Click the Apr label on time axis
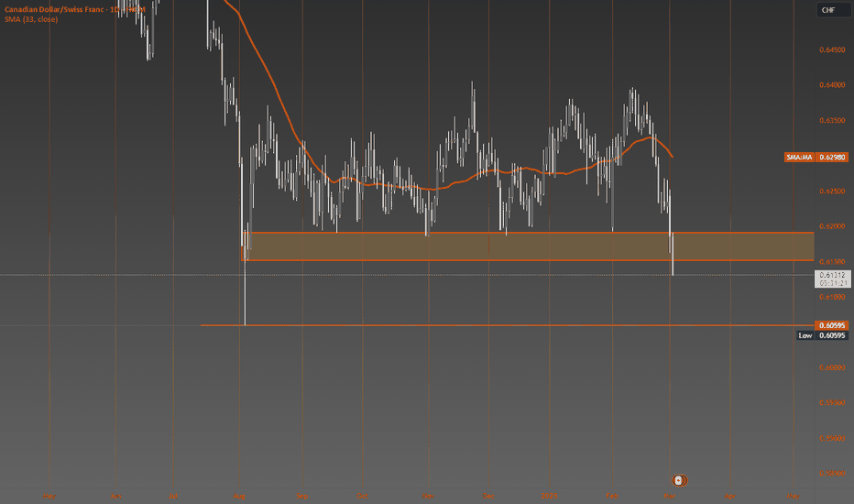Viewport: 854px width, 504px height. click(729, 497)
